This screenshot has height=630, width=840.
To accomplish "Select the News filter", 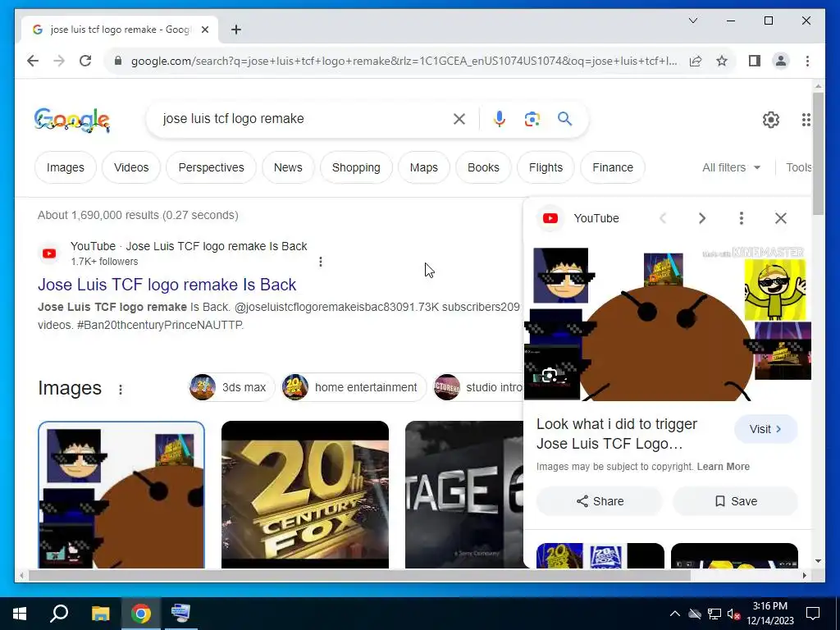I will [x=288, y=167].
